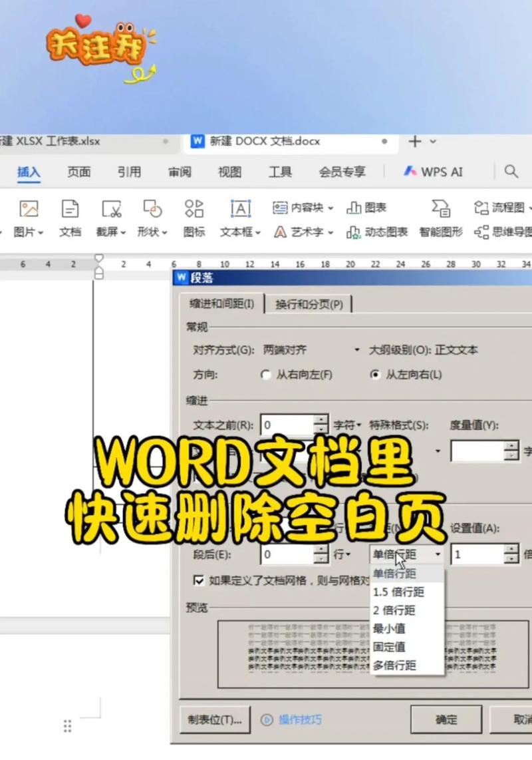Click the first line indent ruler marker
532x760 pixels.
coord(99,258)
